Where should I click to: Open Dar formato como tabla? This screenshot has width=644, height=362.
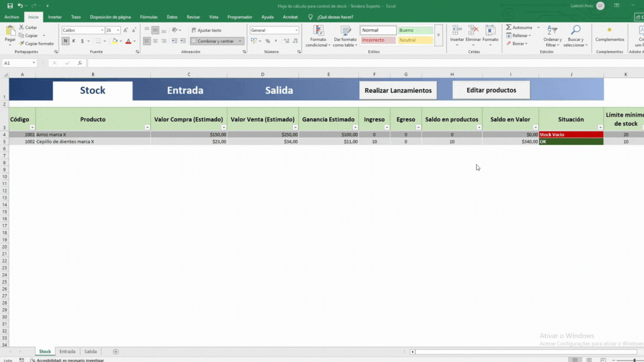click(345, 36)
